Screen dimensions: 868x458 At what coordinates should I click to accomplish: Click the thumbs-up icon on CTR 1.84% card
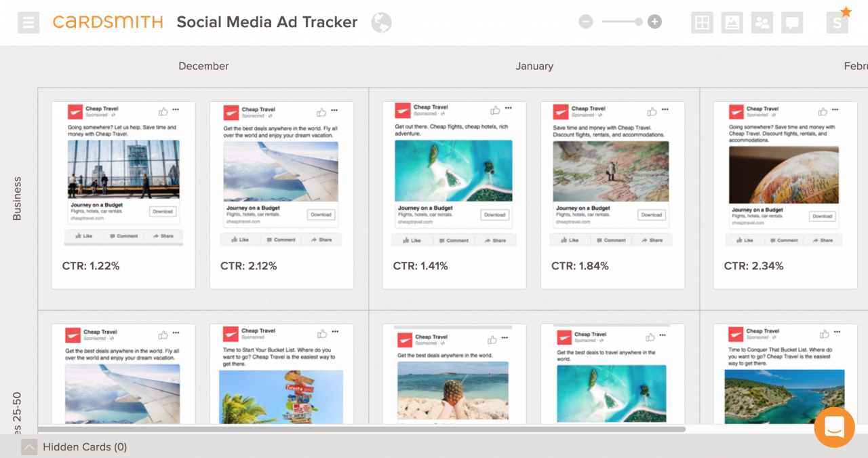[x=652, y=111]
